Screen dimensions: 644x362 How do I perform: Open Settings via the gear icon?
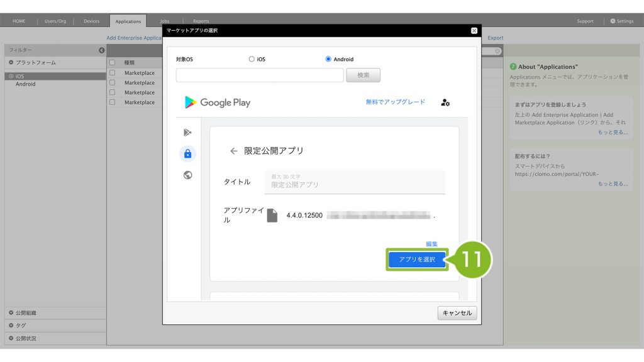click(x=613, y=21)
